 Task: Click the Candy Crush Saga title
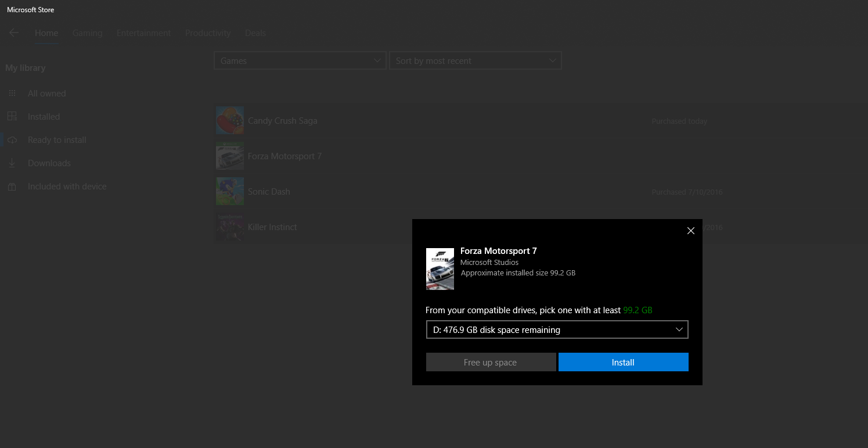point(283,121)
